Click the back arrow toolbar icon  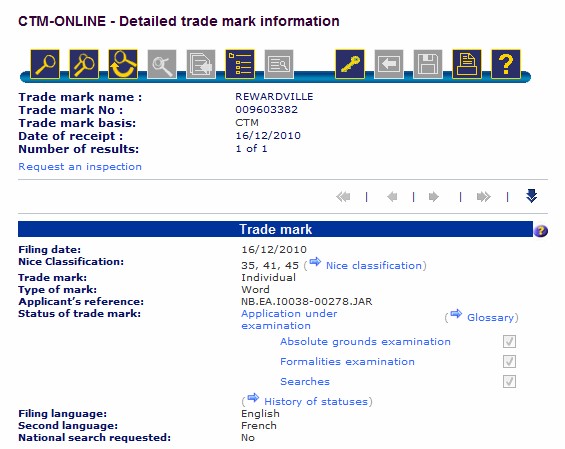pos(389,65)
